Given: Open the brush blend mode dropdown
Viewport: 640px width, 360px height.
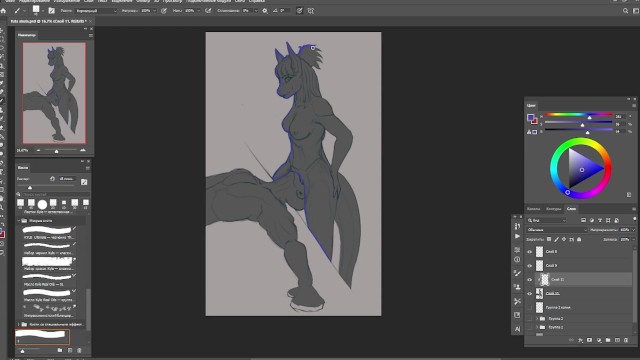Looking at the screenshot, I should coord(96,11).
